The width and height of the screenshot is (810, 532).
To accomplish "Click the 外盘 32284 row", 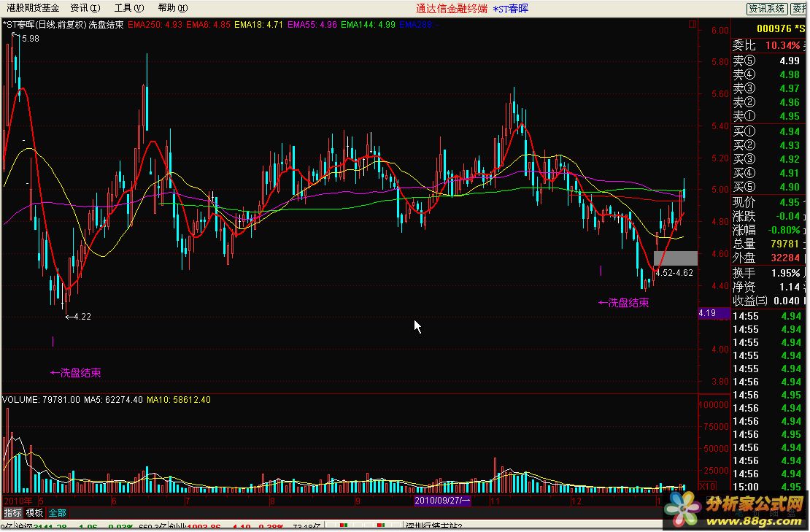I will [768, 258].
